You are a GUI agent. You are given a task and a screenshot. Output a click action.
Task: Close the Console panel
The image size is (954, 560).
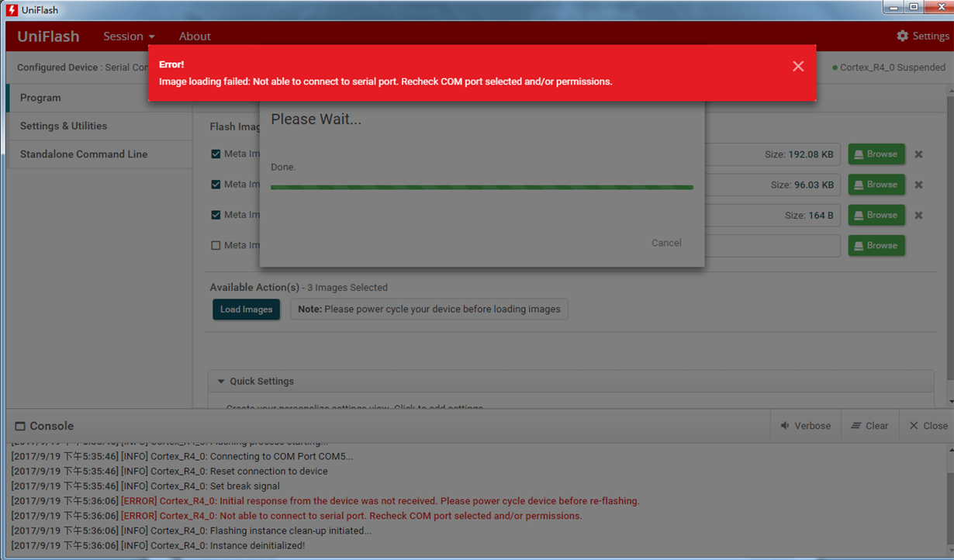pyautogui.click(x=928, y=426)
